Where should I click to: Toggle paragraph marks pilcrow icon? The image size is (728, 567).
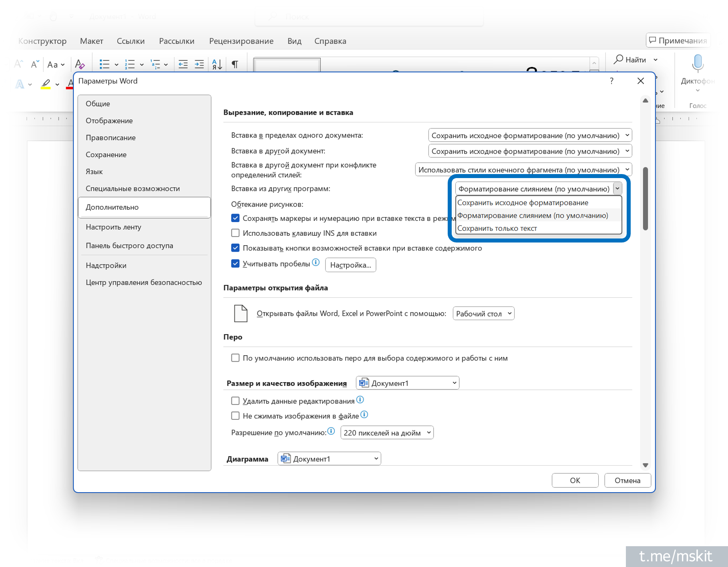point(235,64)
